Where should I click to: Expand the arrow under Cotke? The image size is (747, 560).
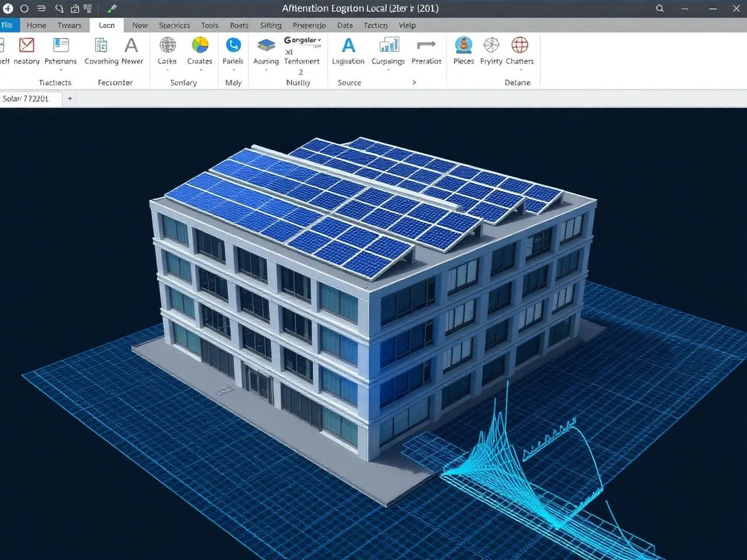[x=167, y=70]
